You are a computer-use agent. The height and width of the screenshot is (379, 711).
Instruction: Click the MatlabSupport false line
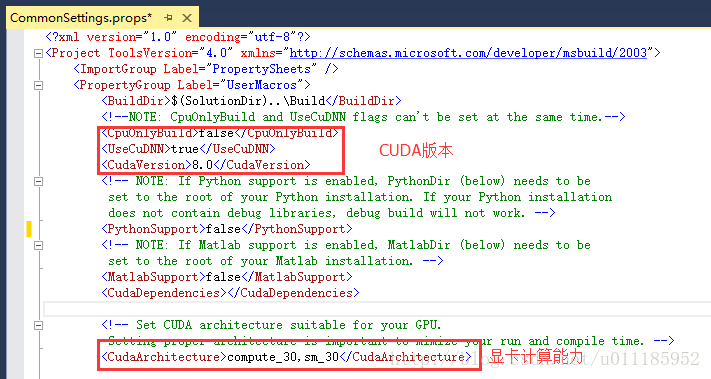pyautogui.click(x=227, y=277)
